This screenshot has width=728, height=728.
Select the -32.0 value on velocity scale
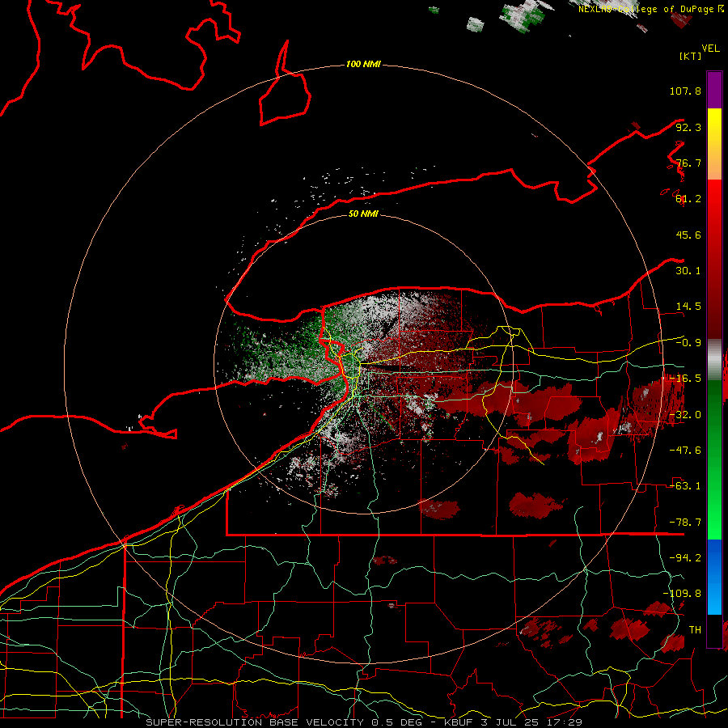685,415
